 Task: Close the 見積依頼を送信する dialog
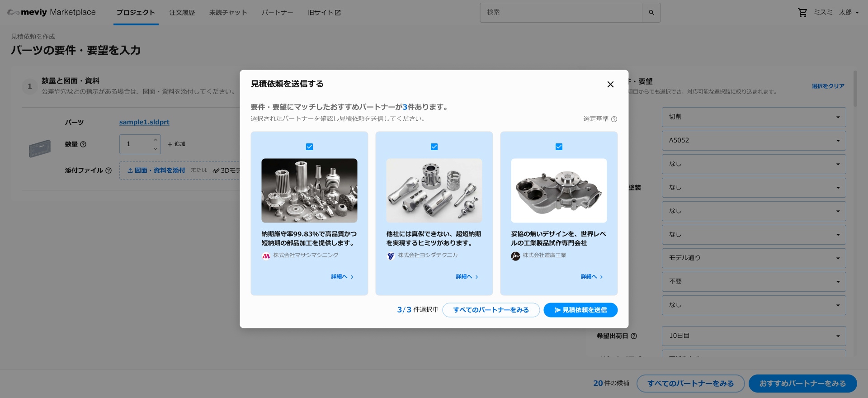point(610,85)
